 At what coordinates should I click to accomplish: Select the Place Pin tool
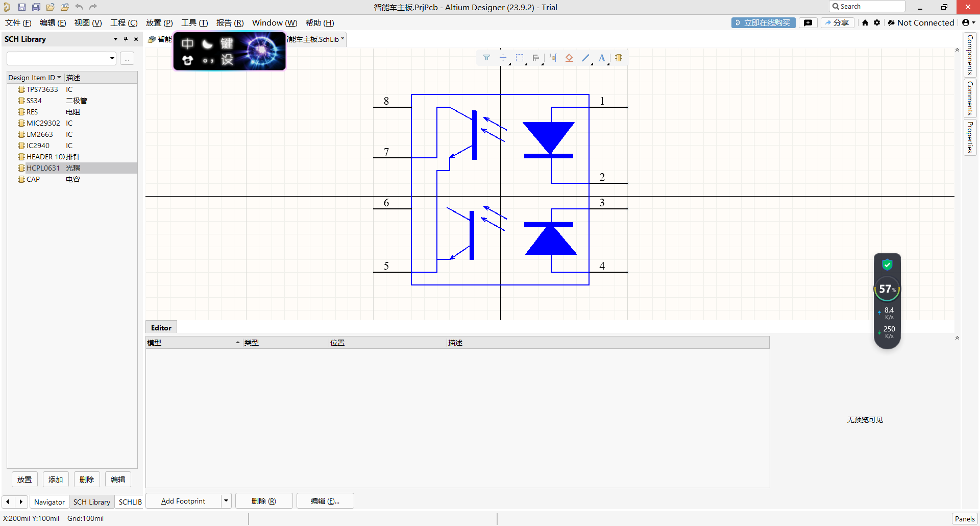[x=553, y=58]
